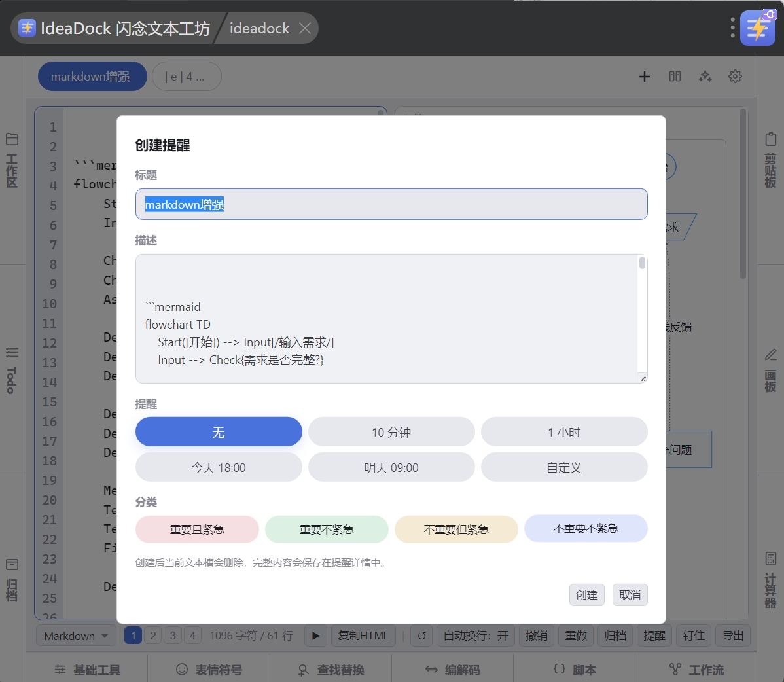Click the 导出 export button
Image resolution: width=784 pixels, height=682 pixels.
coord(733,636)
